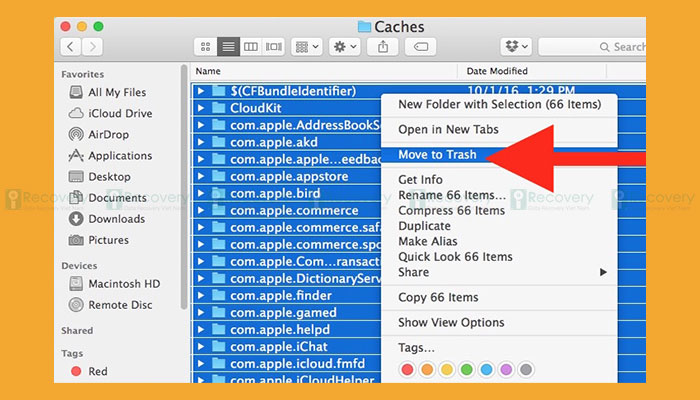Expand the com.apple.appstore folder
The height and width of the screenshot is (400, 700).
tap(201, 176)
